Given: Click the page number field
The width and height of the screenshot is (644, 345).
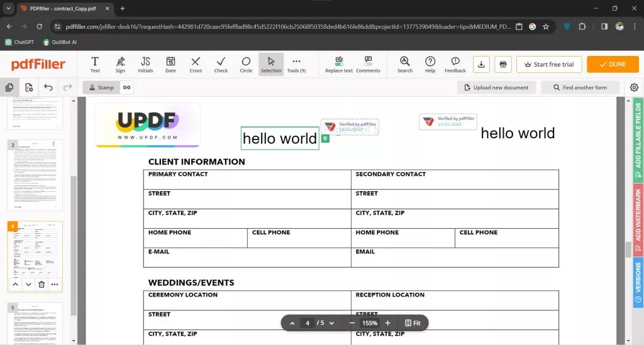Looking at the screenshot, I should pos(307,323).
